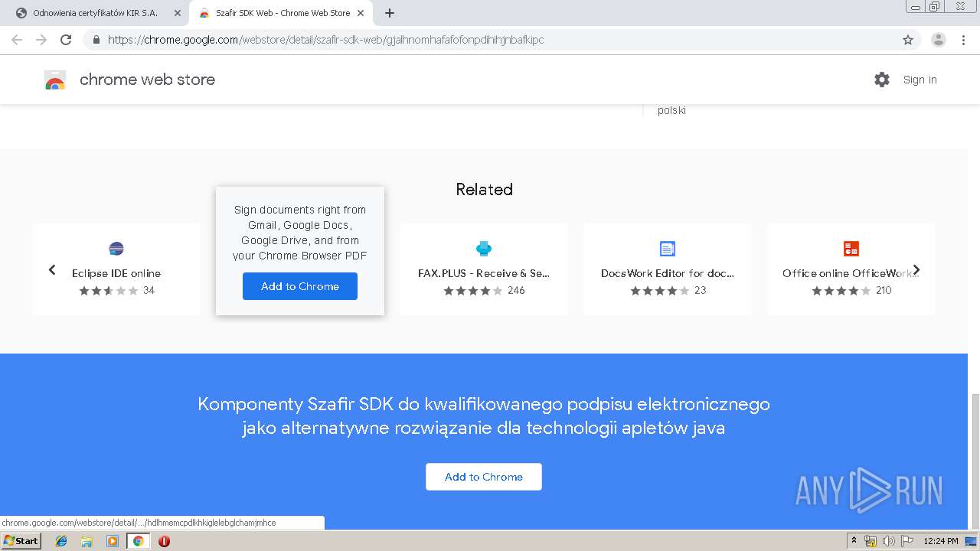Click the DocsWork Editor 23 rating stars
This screenshot has height=551, width=980.
point(660,291)
